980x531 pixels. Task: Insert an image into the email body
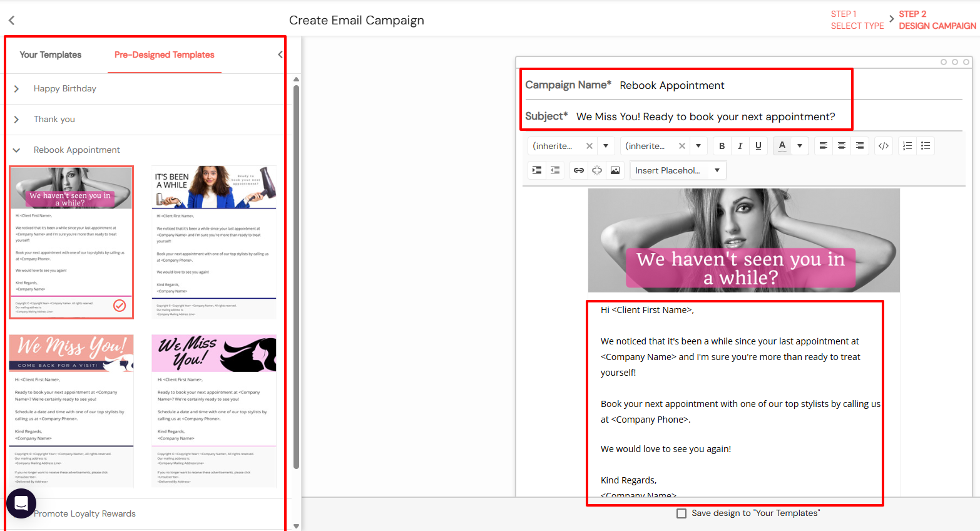click(615, 170)
